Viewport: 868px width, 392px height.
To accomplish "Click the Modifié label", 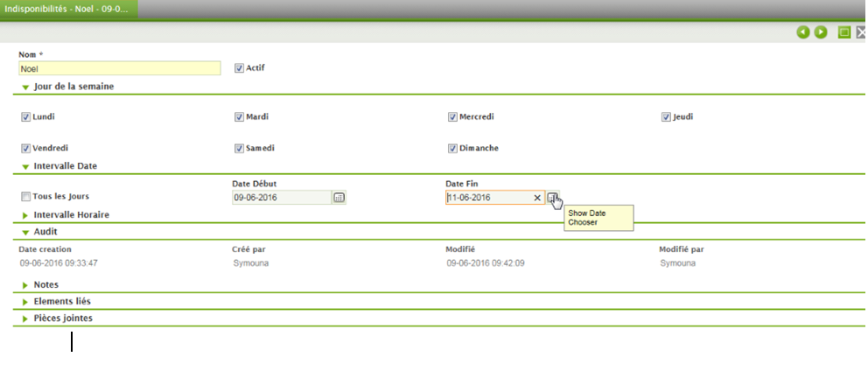I will (460, 249).
